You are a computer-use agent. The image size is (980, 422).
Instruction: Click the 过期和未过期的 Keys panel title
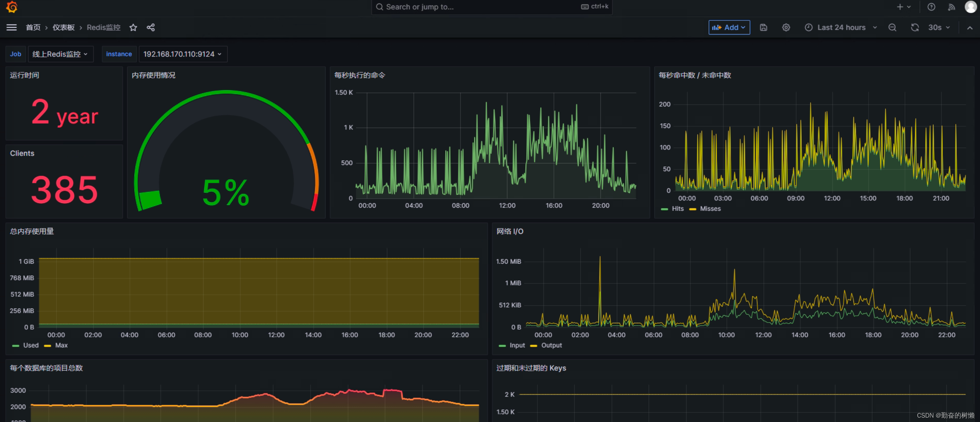point(531,368)
